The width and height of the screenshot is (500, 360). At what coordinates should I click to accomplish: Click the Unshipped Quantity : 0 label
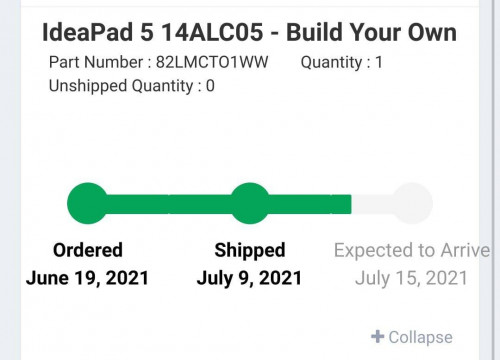132,86
